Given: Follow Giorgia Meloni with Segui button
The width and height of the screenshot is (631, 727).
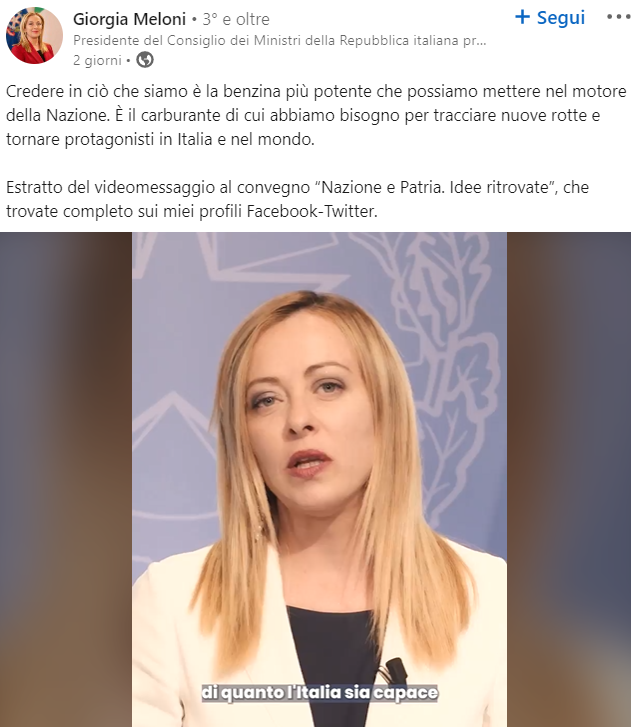Looking at the screenshot, I should [550, 18].
